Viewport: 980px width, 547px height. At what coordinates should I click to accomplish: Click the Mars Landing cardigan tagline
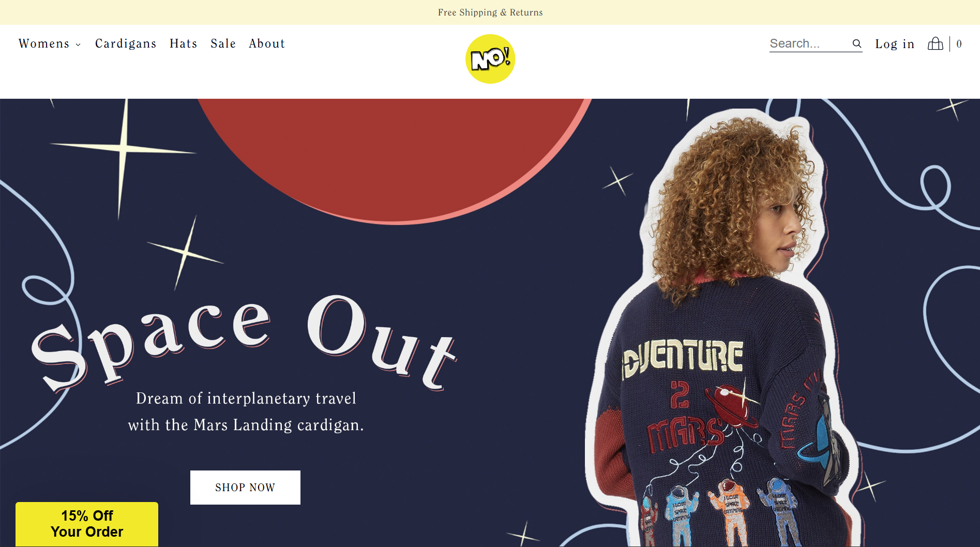point(246,412)
